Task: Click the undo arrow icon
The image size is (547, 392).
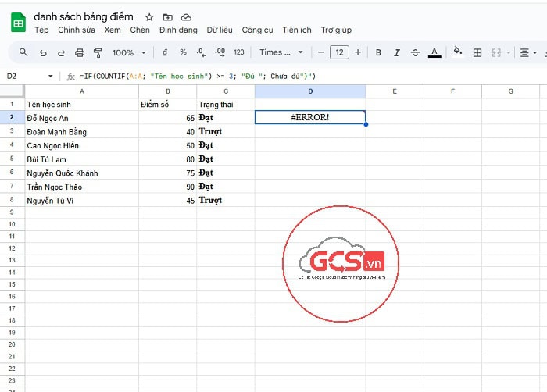Action: 42,52
